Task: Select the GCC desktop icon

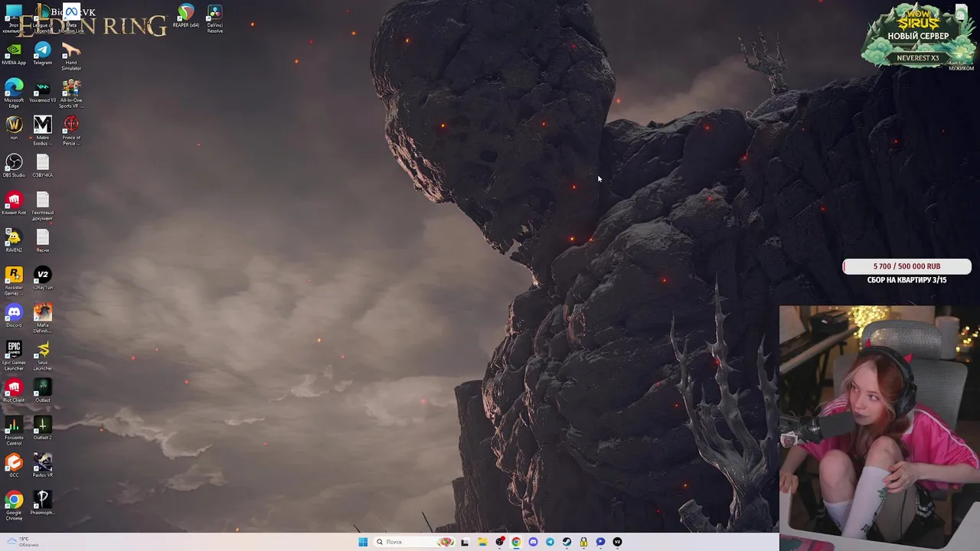Action: coord(14,466)
